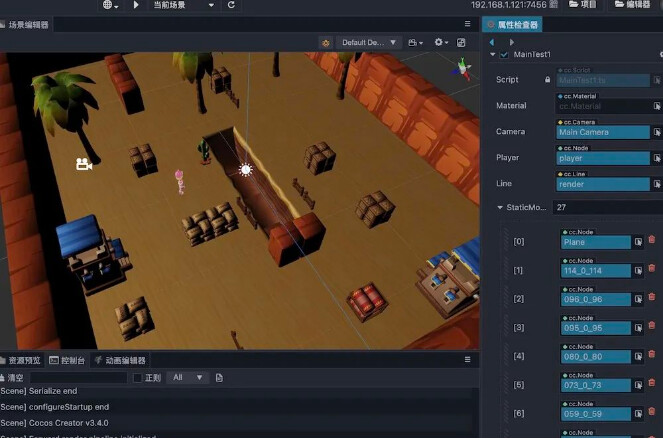This screenshot has height=440, width=663.
Task: Click the orientation gizmo in scene view
Action: [463, 69]
